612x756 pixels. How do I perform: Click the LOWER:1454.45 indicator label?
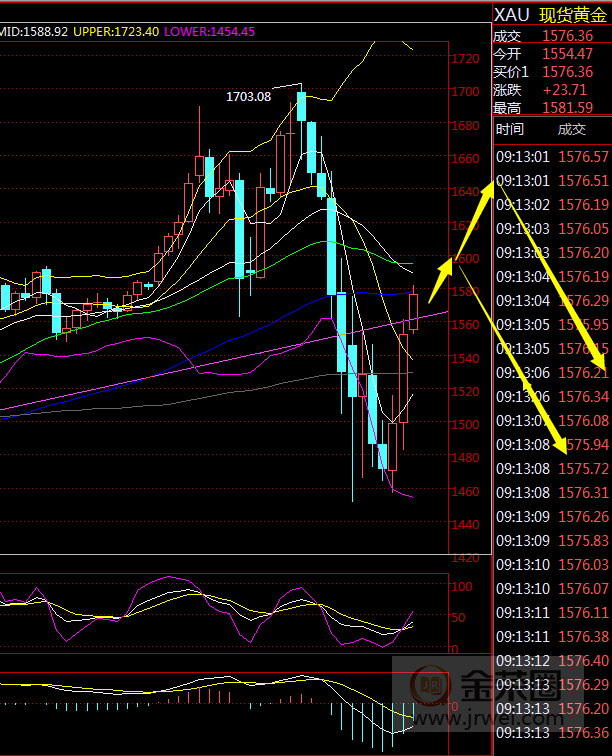[210, 32]
